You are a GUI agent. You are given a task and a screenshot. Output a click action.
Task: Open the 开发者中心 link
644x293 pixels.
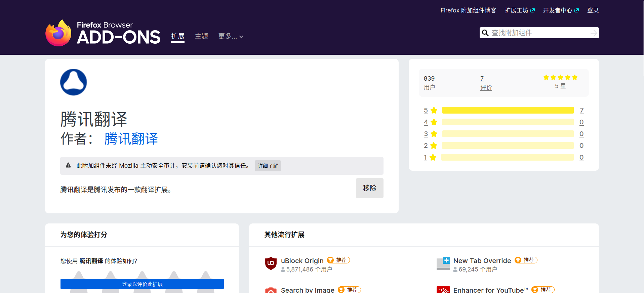[x=561, y=10]
